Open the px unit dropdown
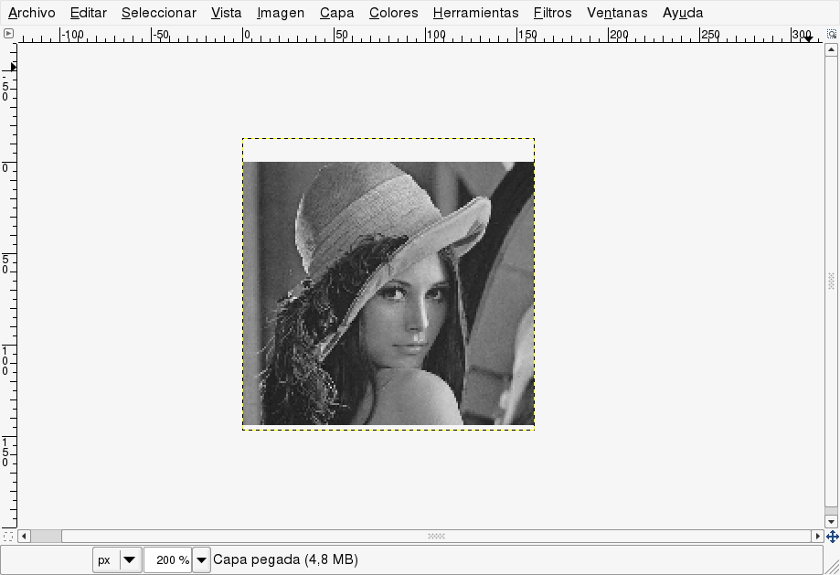The height and width of the screenshot is (575, 840). [117, 560]
